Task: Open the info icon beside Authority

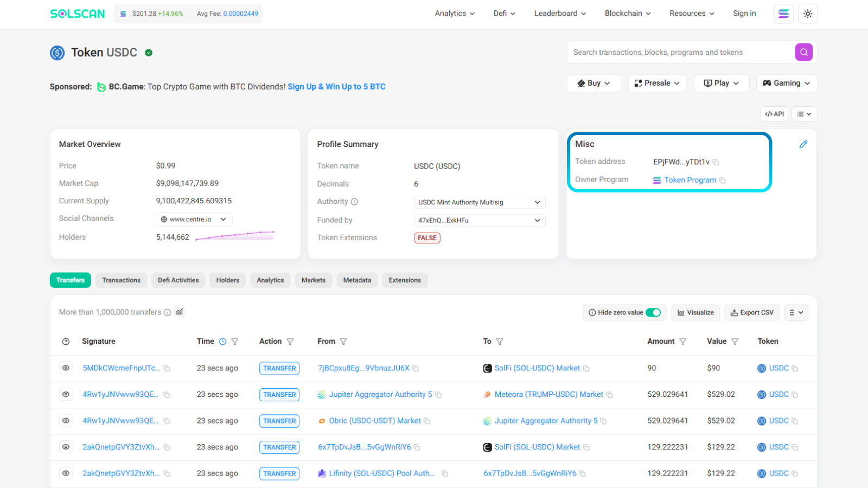Action: (354, 202)
